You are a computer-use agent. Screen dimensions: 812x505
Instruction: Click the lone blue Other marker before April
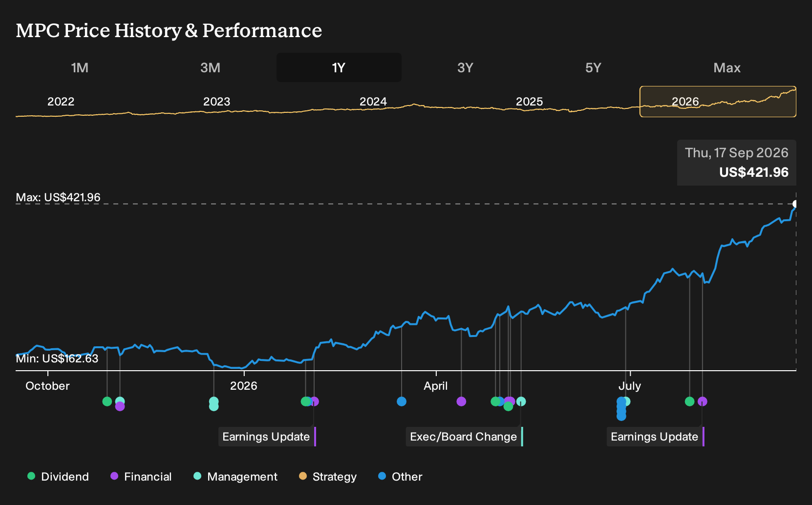(402, 401)
